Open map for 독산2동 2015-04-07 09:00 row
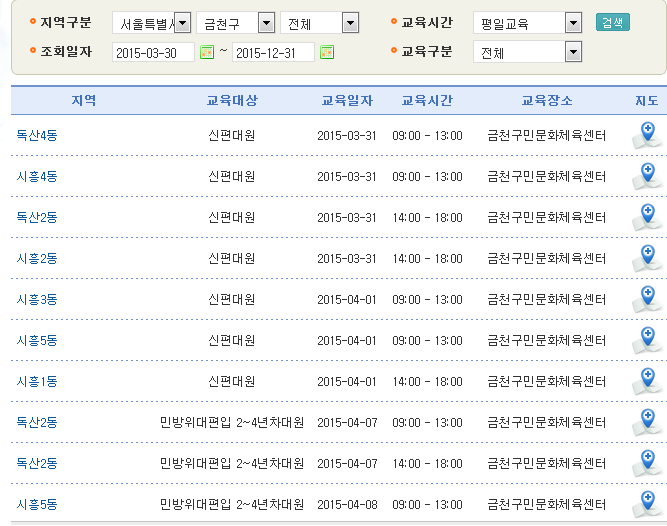 point(647,422)
